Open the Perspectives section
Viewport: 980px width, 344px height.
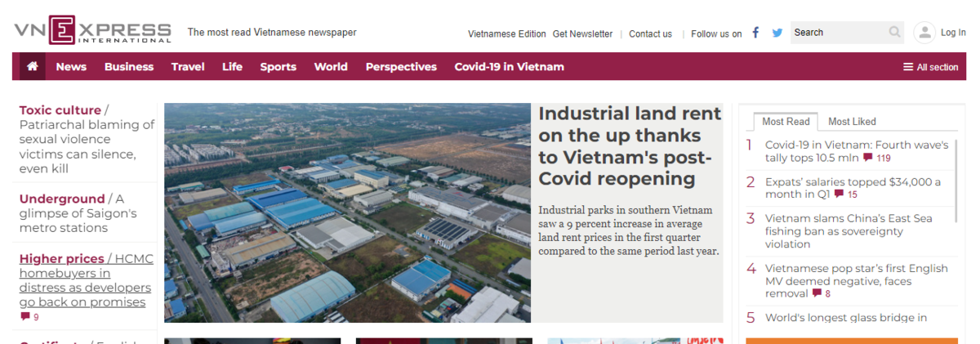[401, 67]
